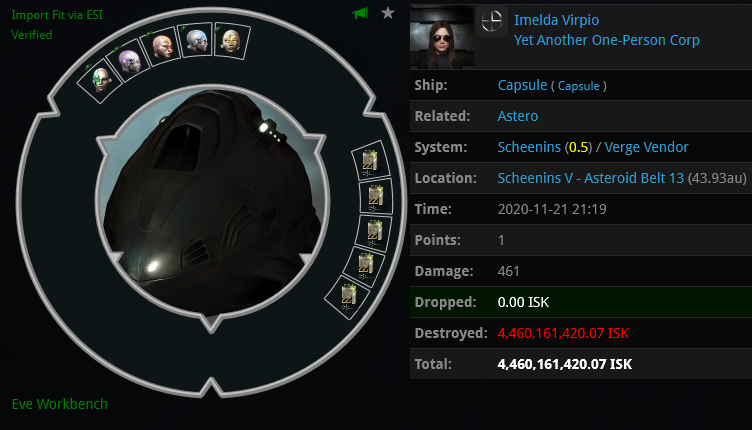Screen dimensions: 752x430
Task: Open the corporation logo icon
Action: [492, 21]
